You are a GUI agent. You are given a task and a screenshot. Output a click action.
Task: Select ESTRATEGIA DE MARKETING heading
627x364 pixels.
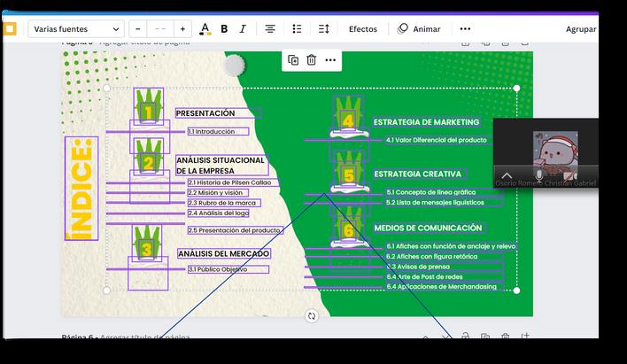426,122
